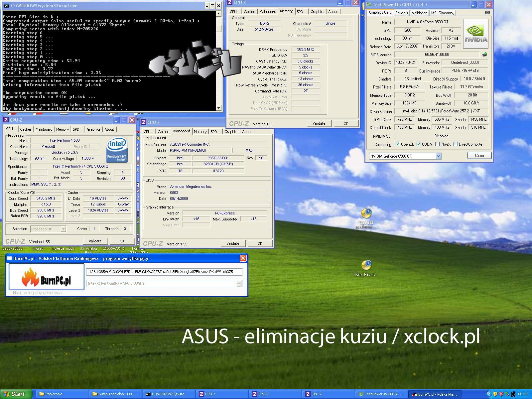Image resolution: width=532 pixels, height=399 pixels.
Task: Click the BurnPC verification key field
Action: [164, 272]
